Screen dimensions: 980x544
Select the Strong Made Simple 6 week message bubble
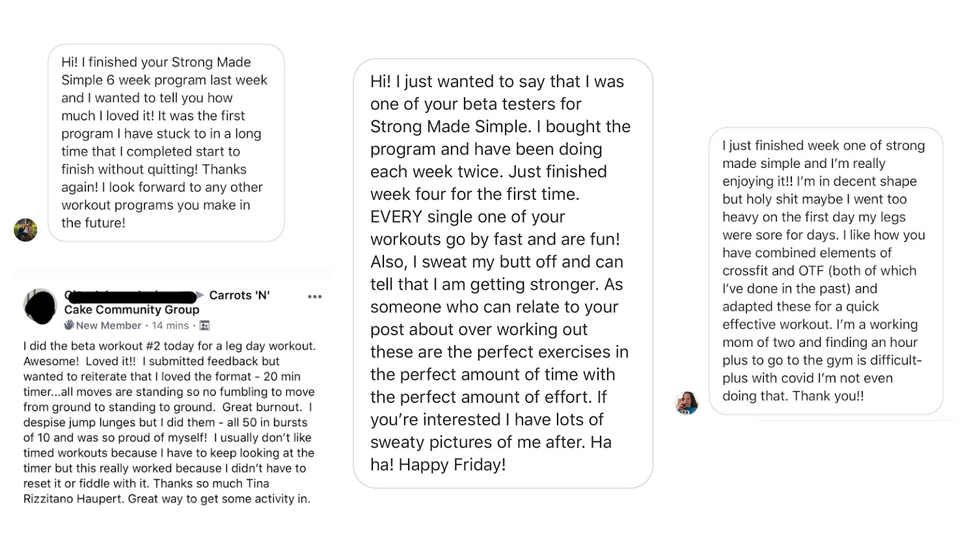(166, 143)
